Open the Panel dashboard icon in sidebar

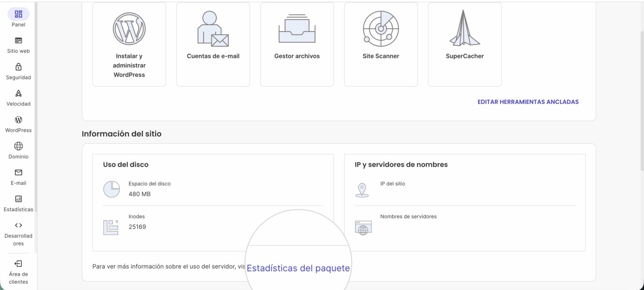(x=18, y=14)
